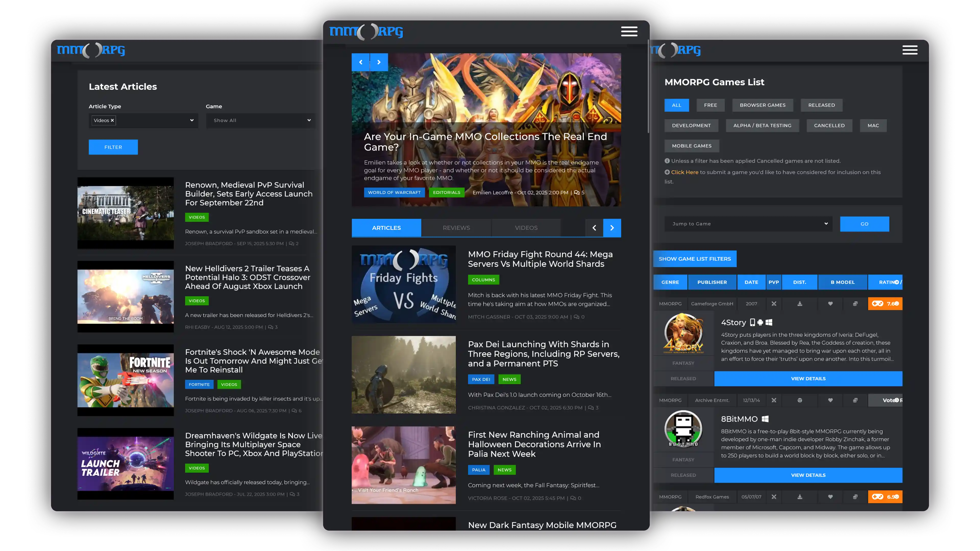This screenshot has width=980, height=551.
Task: Click the Windows platform icon beside 8BitMMO
Action: point(765,419)
